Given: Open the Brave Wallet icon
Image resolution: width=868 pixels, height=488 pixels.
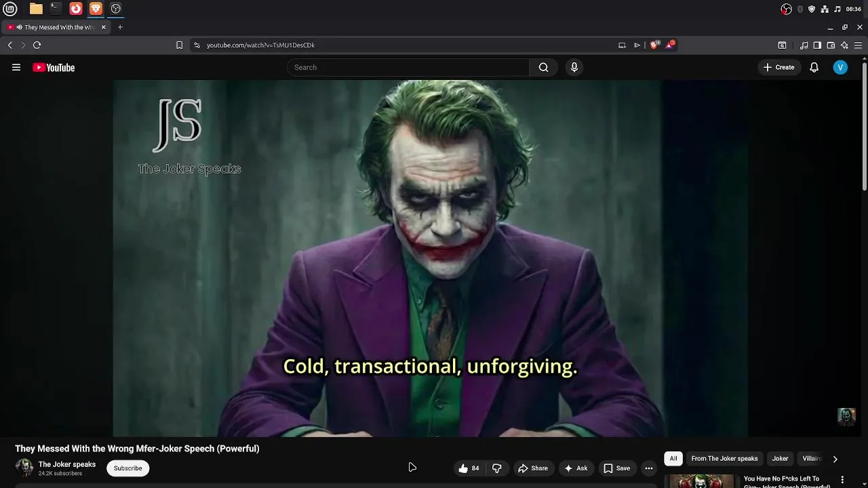Looking at the screenshot, I should tap(831, 45).
